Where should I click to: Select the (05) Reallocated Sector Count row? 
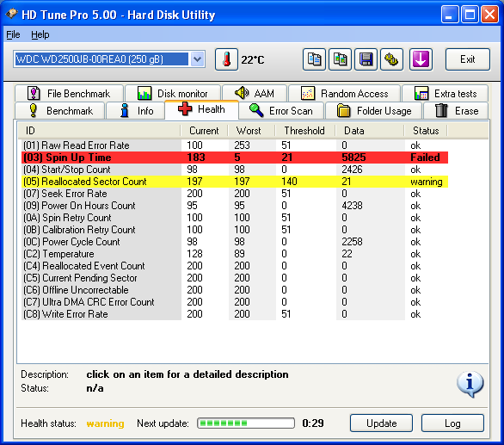pos(235,182)
